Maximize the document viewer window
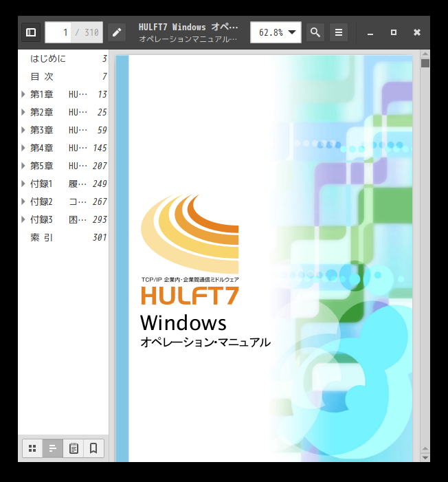The height and width of the screenshot is (482, 448). pos(394,32)
